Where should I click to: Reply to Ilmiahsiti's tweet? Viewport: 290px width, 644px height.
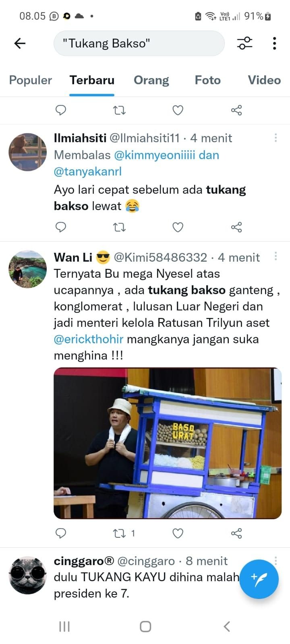pos(60,227)
